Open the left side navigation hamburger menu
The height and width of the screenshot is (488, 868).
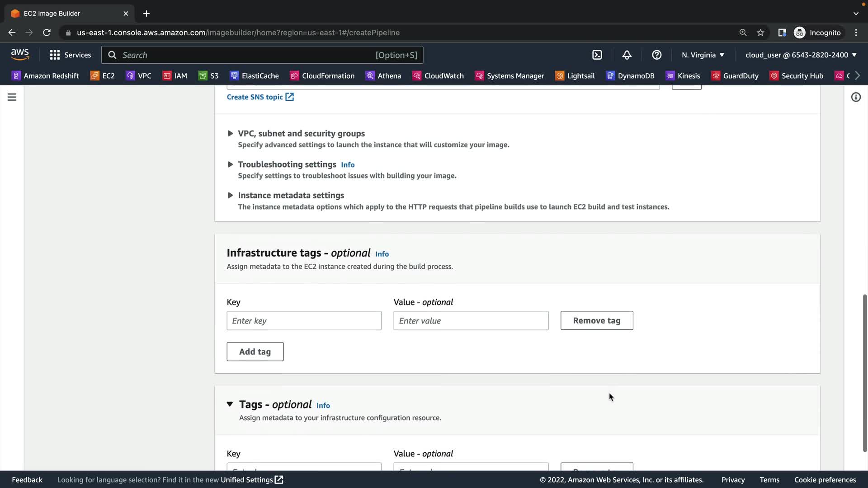click(x=12, y=97)
